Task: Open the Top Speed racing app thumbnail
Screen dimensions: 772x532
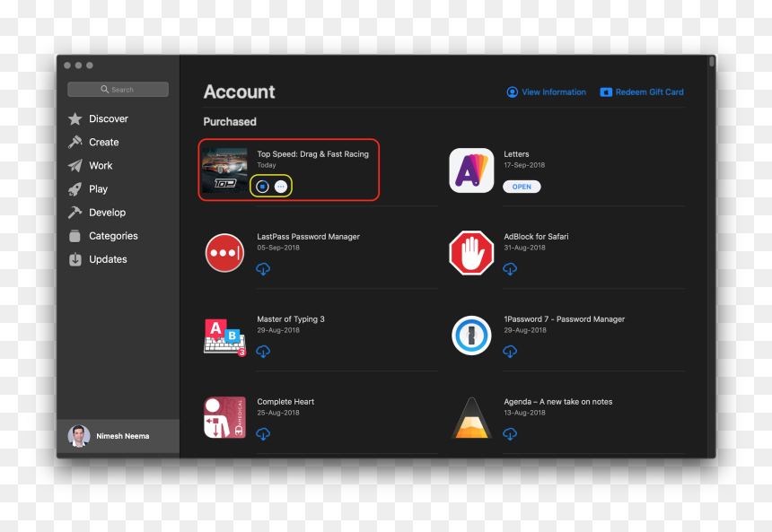Action: point(225,170)
